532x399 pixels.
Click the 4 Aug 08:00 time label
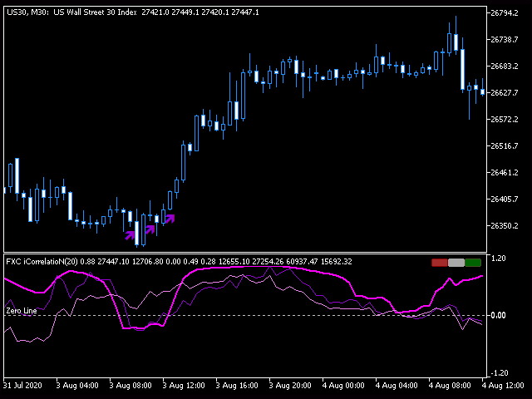point(448,387)
